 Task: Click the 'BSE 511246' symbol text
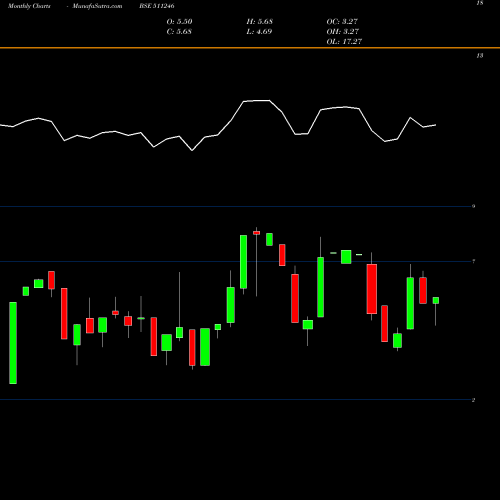pyautogui.click(x=157, y=6)
